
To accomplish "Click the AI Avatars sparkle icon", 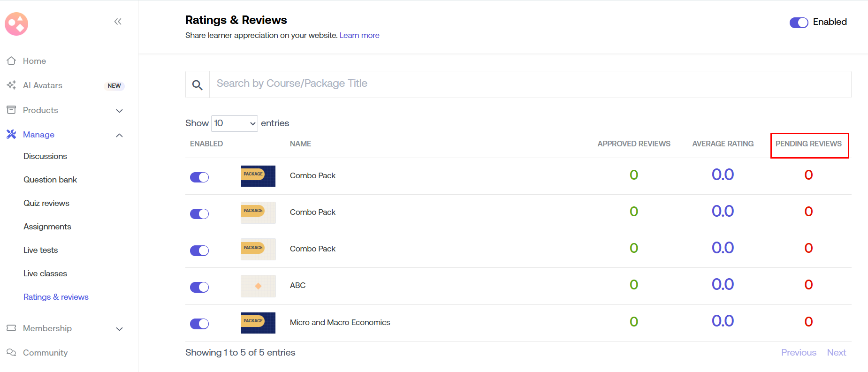I will coord(11,85).
